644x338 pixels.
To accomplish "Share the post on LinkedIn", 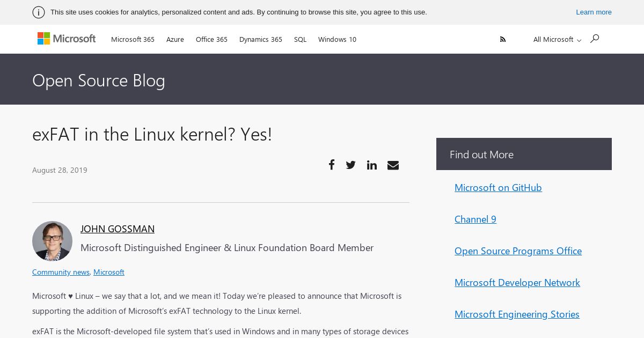I will point(372,165).
